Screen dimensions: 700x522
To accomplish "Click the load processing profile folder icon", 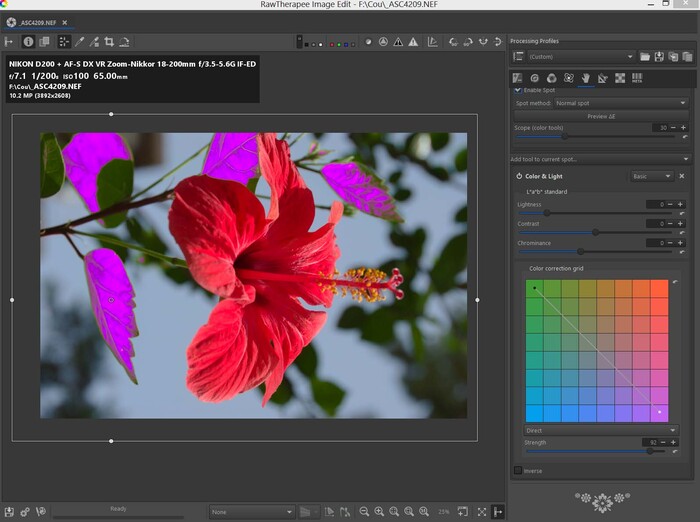I will [645, 57].
